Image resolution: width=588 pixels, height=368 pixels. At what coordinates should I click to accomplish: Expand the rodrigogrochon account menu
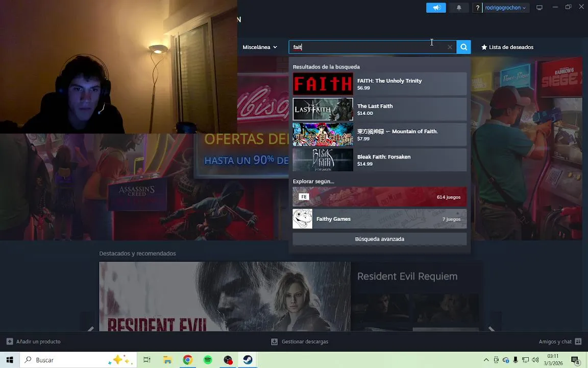click(x=505, y=8)
